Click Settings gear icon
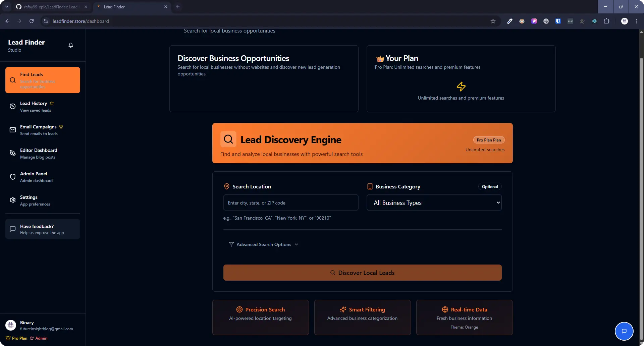Viewport: 644px width, 346px height. click(x=13, y=200)
